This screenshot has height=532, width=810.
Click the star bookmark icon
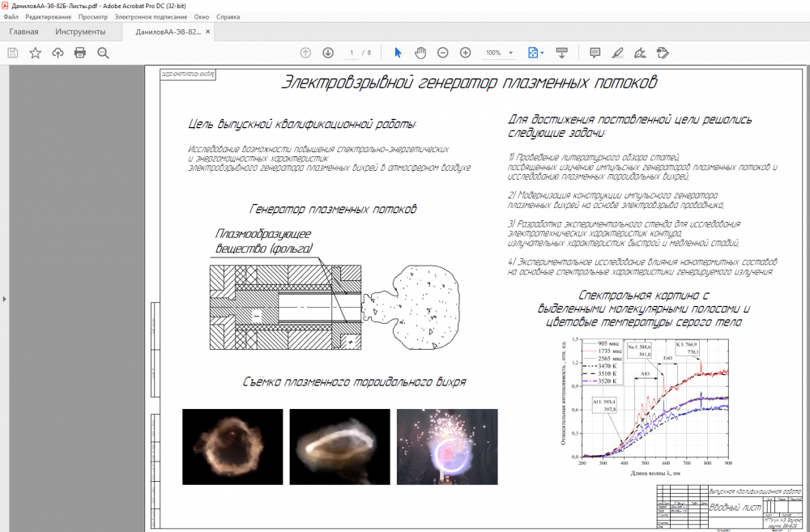[35, 53]
